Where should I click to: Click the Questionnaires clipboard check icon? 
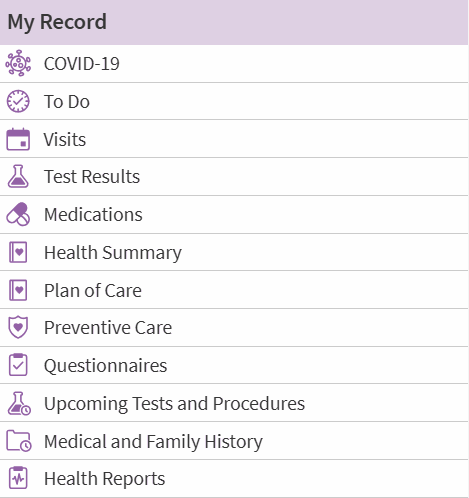[x=18, y=365]
